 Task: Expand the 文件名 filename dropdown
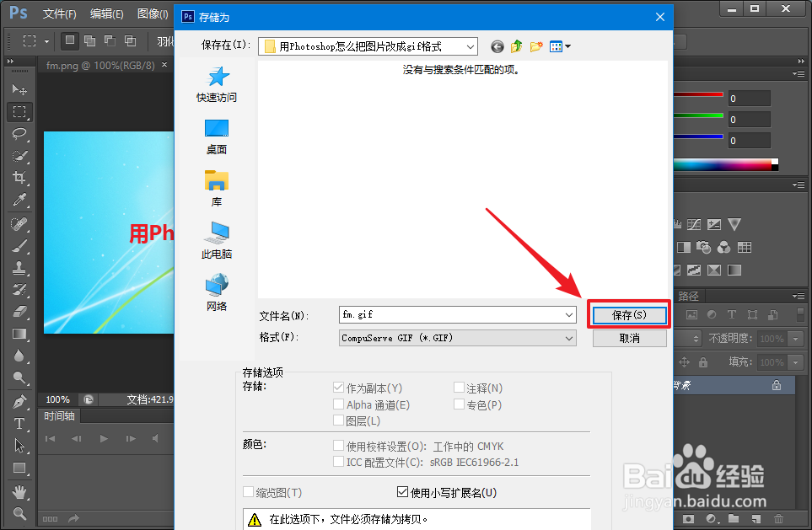tap(568, 314)
